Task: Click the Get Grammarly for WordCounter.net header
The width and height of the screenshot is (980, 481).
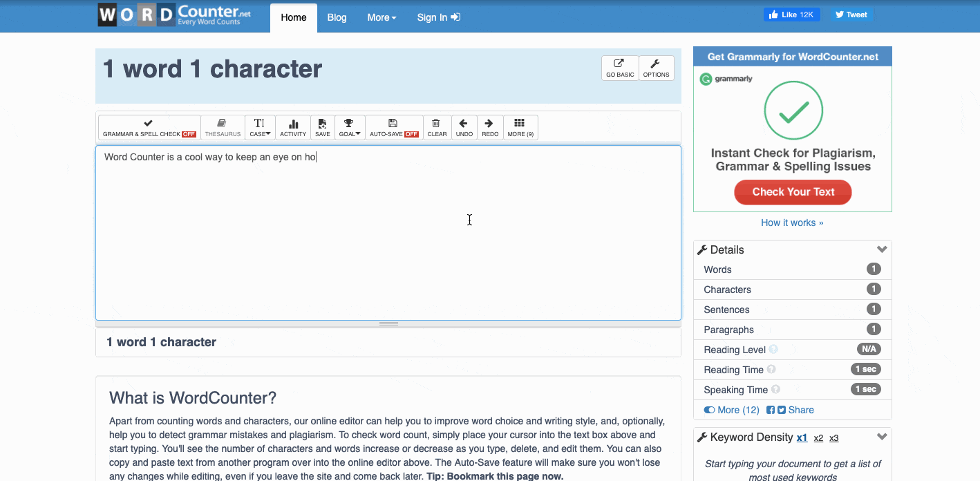Action: [793, 57]
